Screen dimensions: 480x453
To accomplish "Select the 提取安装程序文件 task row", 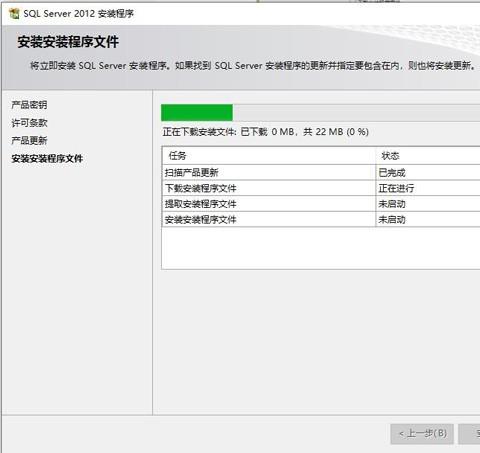I will [x=321, y=204].
